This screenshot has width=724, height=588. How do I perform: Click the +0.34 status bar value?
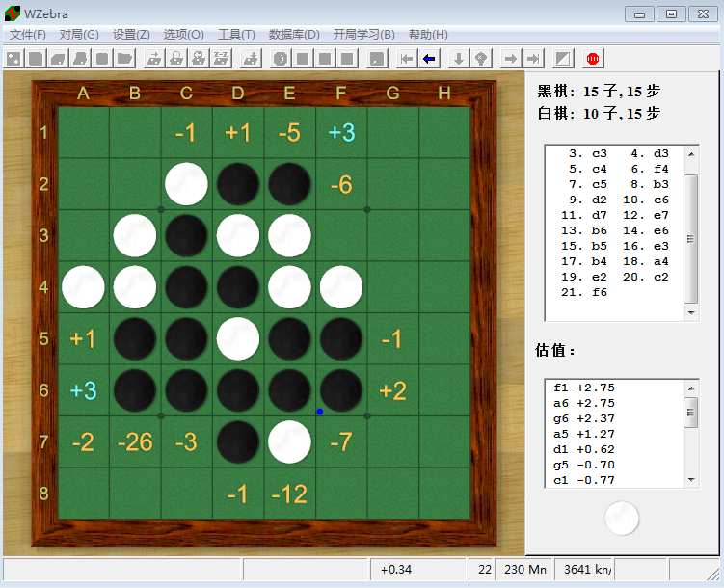click(396, 570)
